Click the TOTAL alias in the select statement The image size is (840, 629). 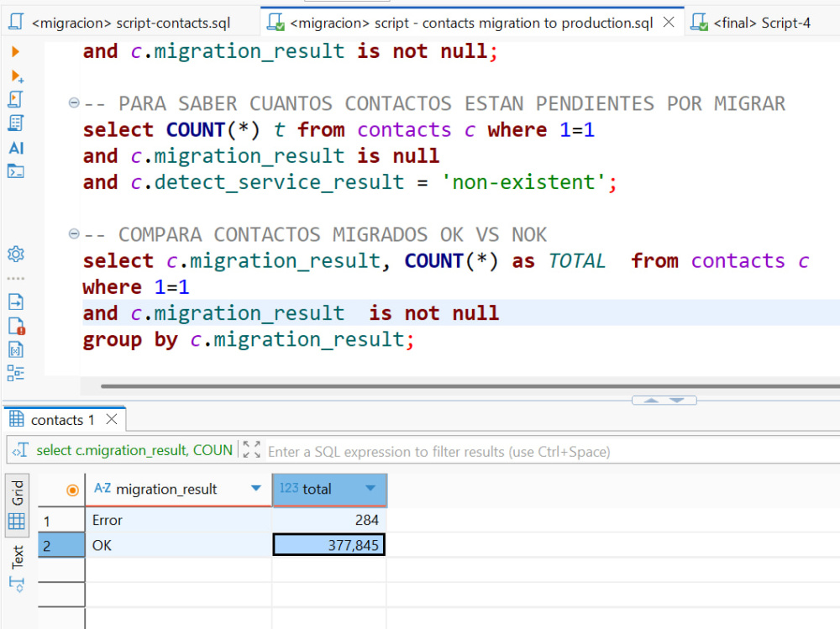[x=576, y=261]
